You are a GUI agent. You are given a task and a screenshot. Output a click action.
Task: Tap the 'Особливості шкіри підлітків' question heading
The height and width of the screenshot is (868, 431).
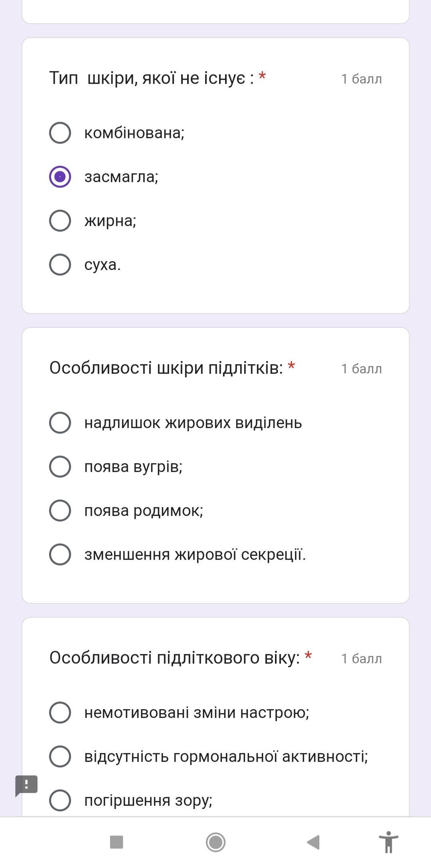click(x=166, y=368)
